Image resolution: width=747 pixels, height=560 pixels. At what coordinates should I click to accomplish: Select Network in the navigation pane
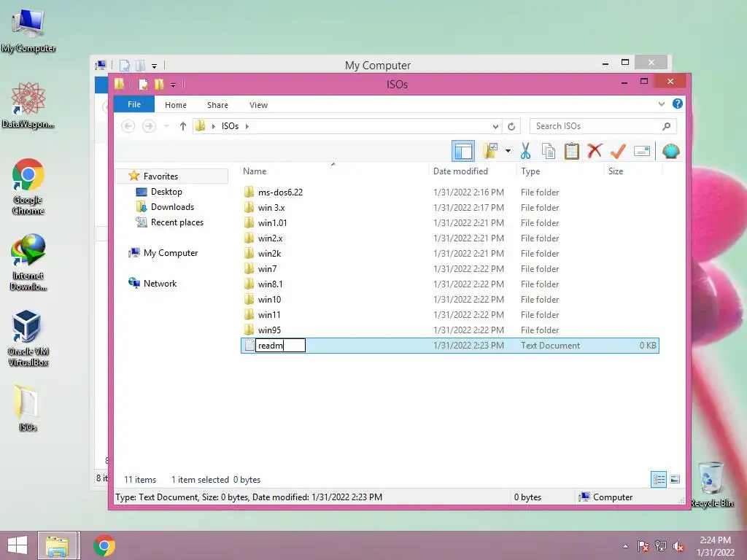160,284
